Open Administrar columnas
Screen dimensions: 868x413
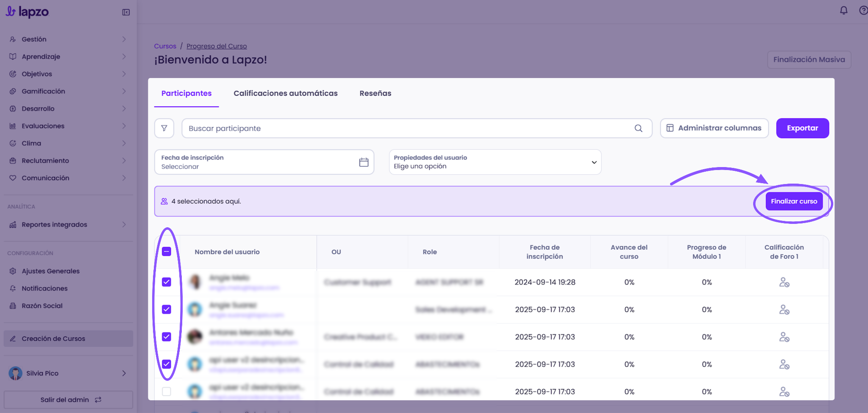(x=714, y=128)
